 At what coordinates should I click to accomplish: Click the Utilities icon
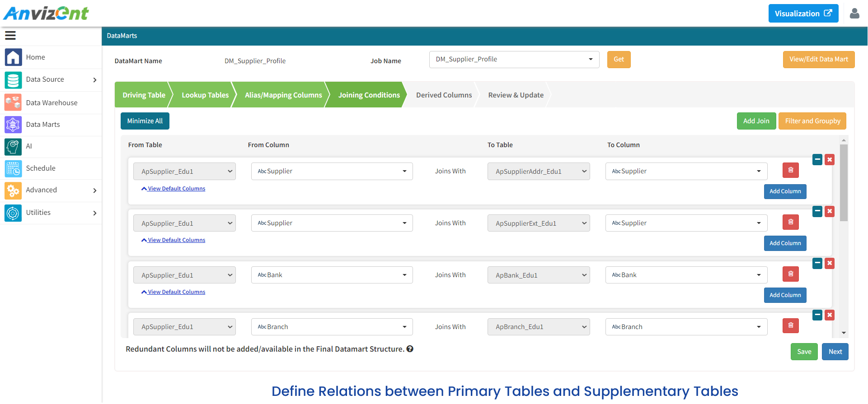click(x=13, y=213)
